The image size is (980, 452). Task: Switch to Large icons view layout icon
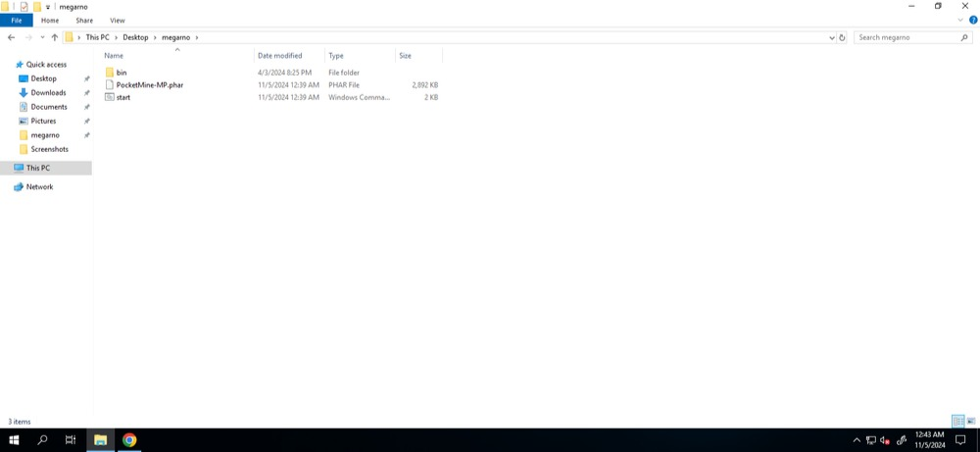click(x=971, y=422)
